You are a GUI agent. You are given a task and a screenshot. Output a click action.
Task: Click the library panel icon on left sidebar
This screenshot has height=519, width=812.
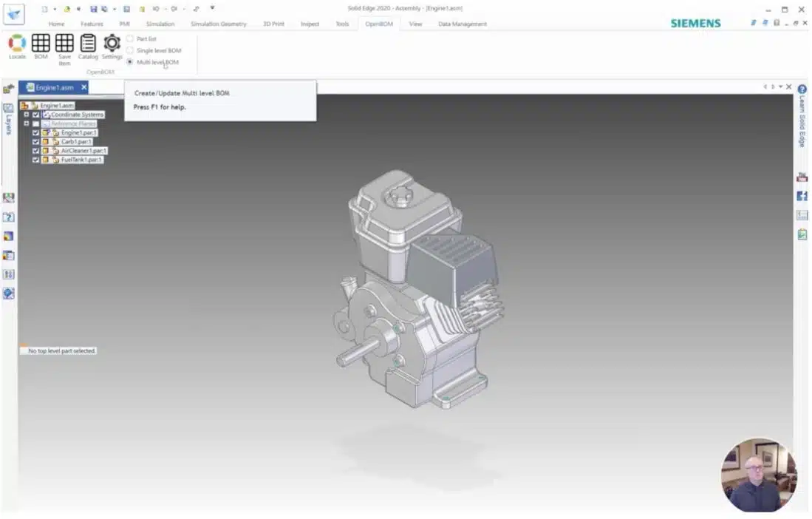8,255
